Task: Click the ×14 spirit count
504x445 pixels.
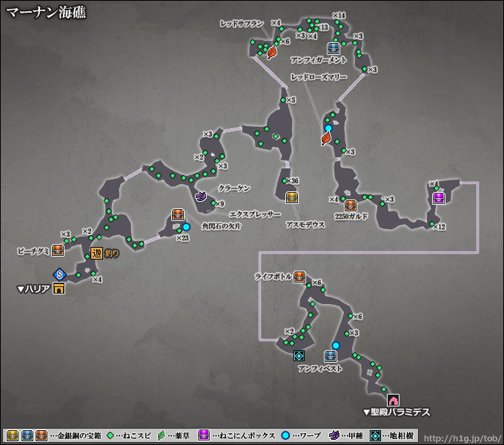Action: [339, 15]
